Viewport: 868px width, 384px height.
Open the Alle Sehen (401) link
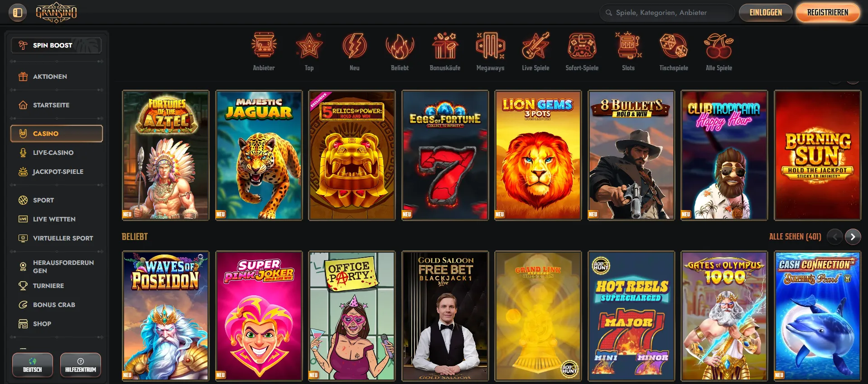(x=795, y=237)
